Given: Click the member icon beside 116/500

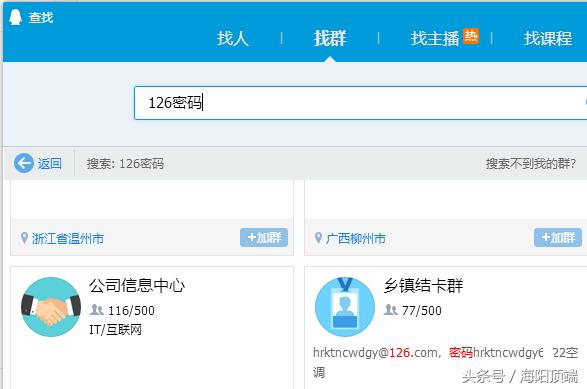Looking at the screenshot, I should tap(97, 310).
